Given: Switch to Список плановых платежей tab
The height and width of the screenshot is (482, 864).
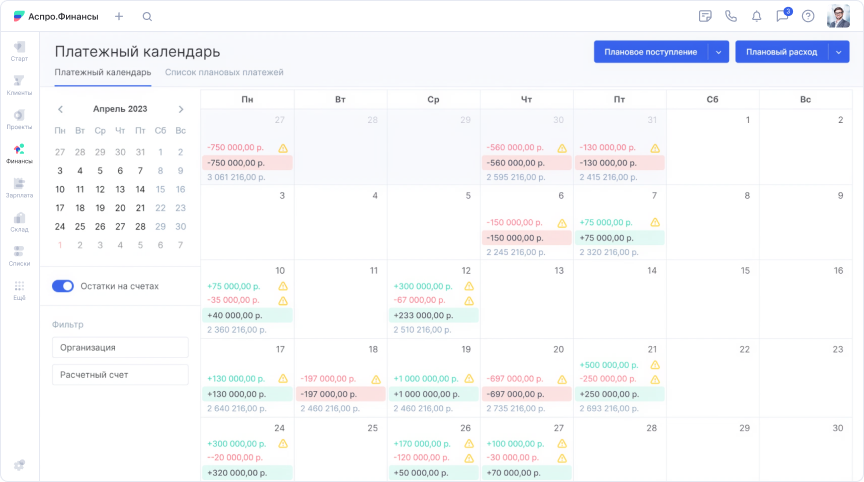Looking at the screenshot, I should click(224, 72).
